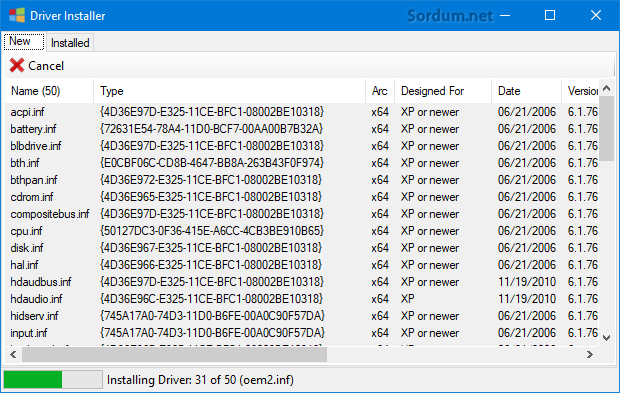Select compositebus.inf driver

302,214
